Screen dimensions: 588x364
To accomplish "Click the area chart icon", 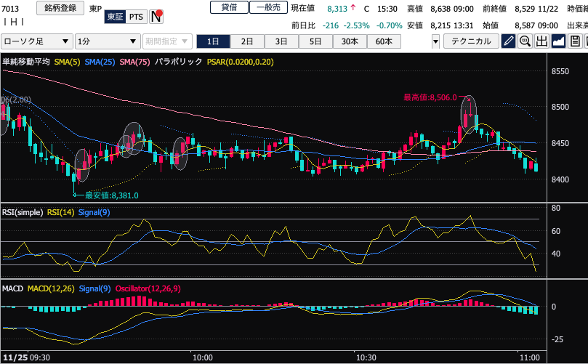I will [558, 41].
